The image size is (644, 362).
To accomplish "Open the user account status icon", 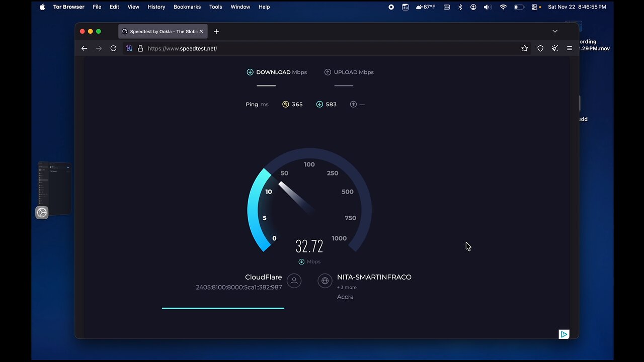I will 473,7.
